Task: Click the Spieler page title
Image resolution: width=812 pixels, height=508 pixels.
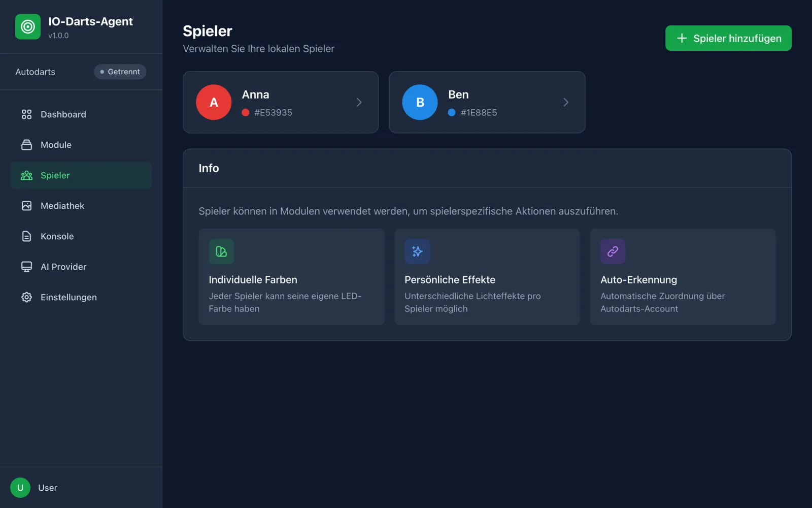Action: tap(208, 31)
